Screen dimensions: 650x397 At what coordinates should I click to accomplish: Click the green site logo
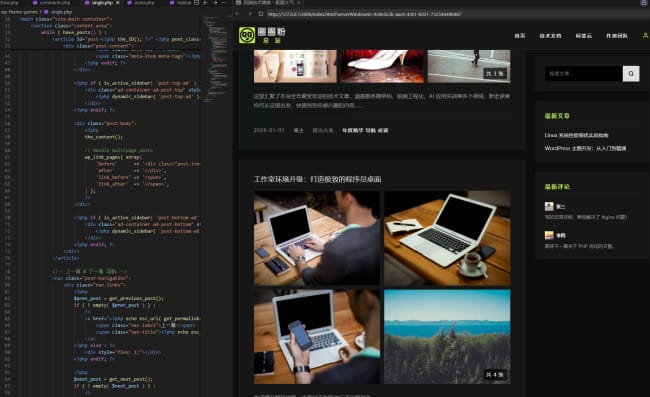(247, 35)
